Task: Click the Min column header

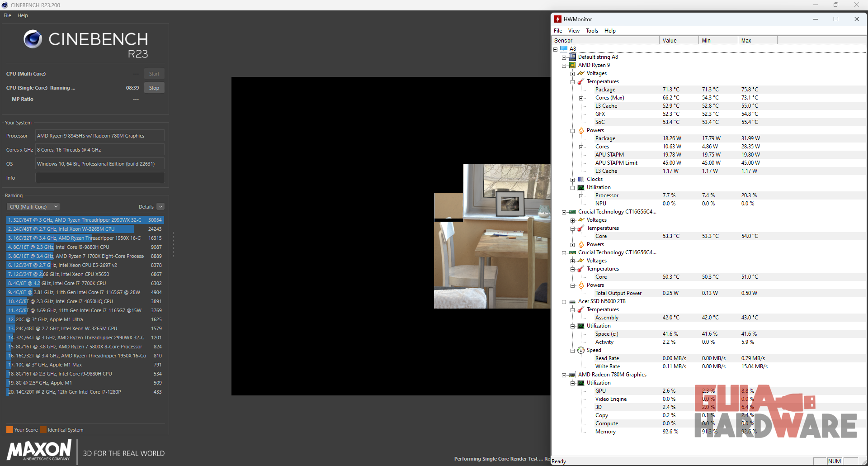Action: click(718, 40)
